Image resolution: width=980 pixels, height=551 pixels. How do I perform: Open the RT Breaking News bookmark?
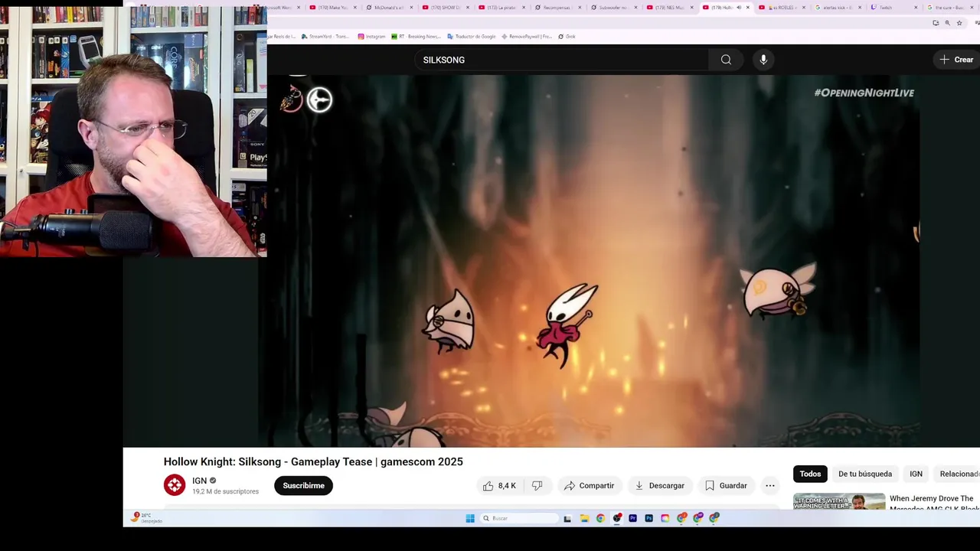(416, 36)
